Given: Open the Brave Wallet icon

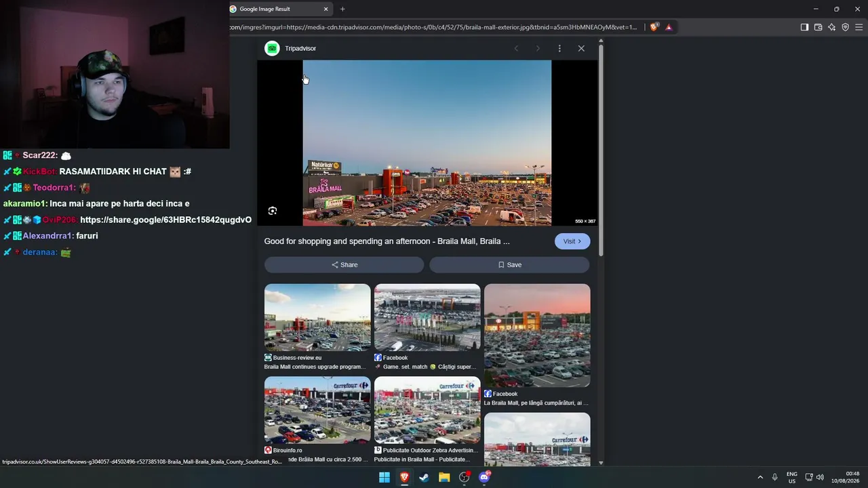Looking at the screenshot, I should [x=818, y=27].
